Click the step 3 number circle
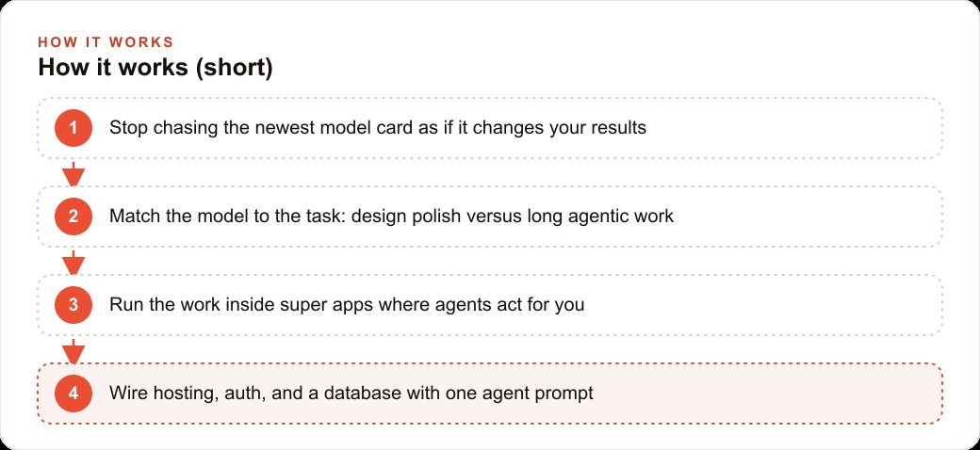Viewport: 980px width, 450px height. point(73,305)
